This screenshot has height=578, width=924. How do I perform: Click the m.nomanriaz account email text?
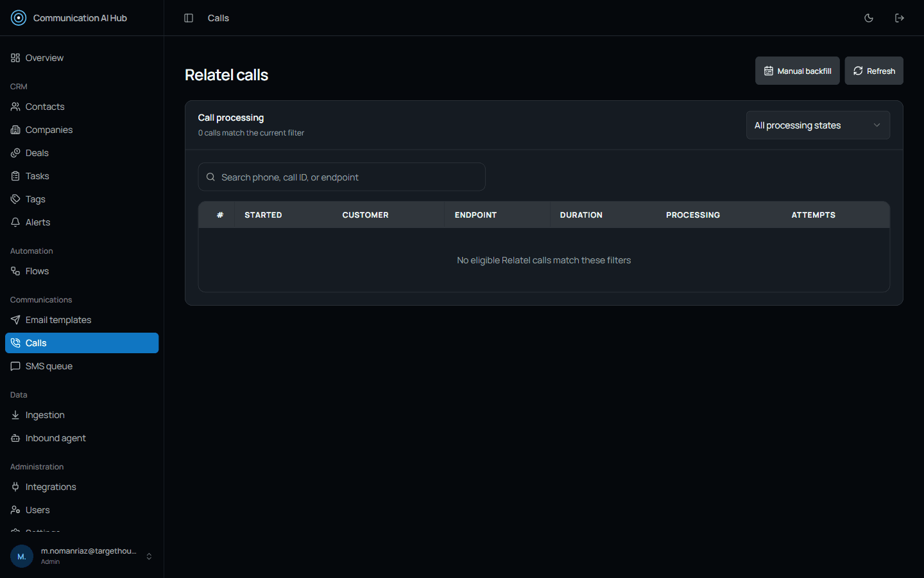click(89, 551)
